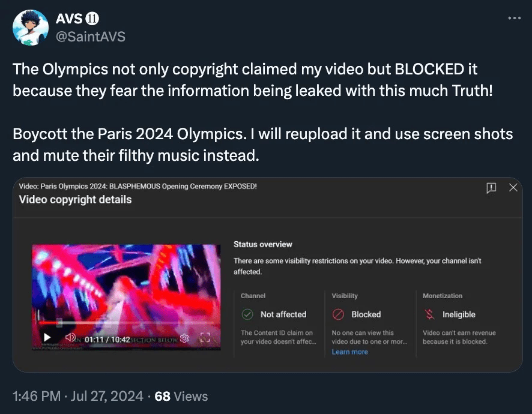Click the video preview thumbnail

pos(126,297)
